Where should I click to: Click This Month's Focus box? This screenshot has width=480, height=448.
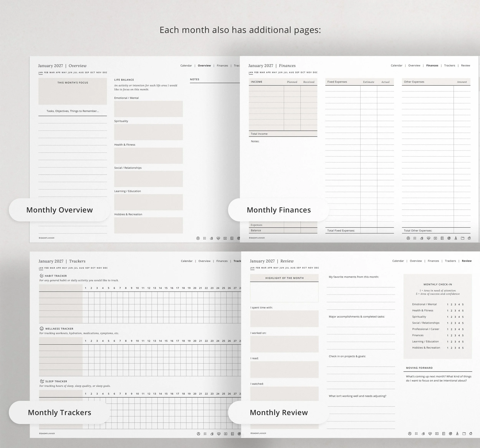tap(73, 91)
